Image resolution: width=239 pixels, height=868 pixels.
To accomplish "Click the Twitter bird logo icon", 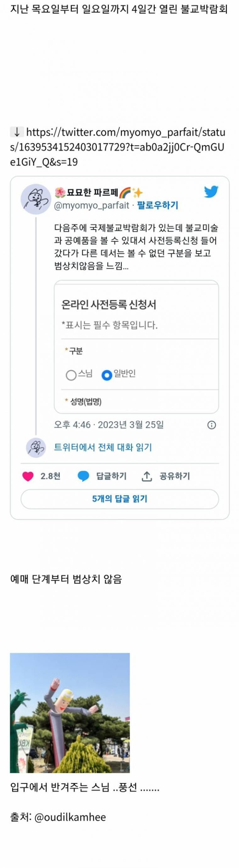I will pyautogui.click(x=211, y=192).
